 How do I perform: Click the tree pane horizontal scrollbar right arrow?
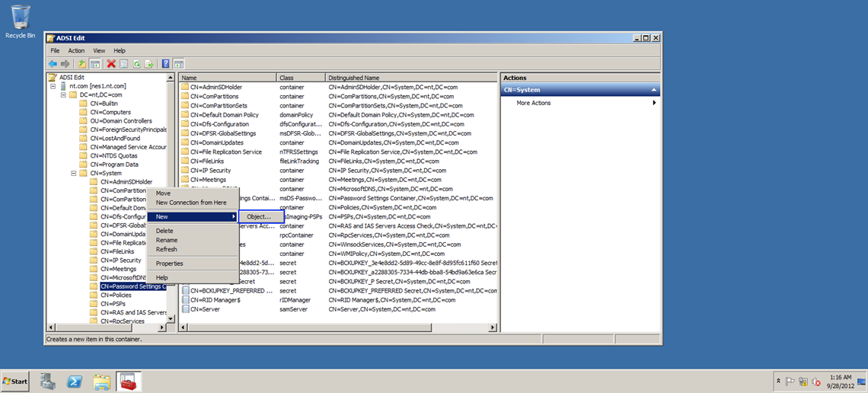click(x=162, y=328)
